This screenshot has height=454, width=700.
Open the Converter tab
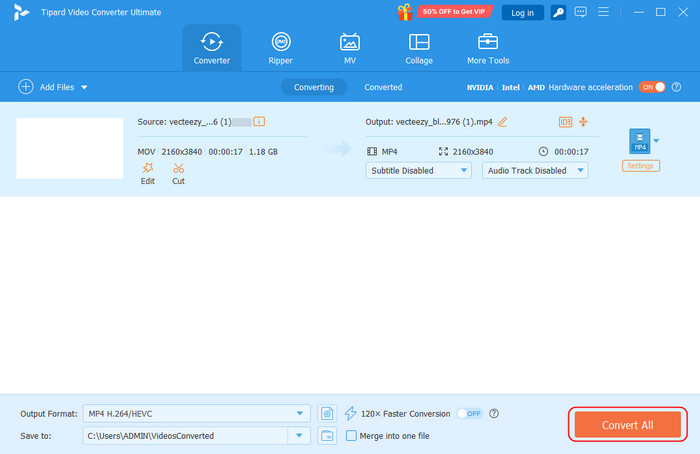tap(212, 48)
